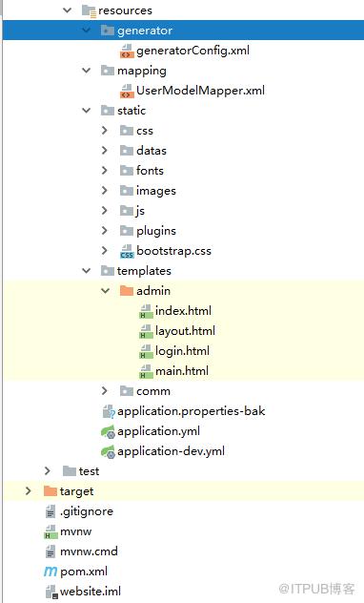
Task: Expand the fonts folder
Action: pyautogui.click(x=105, y=171)
